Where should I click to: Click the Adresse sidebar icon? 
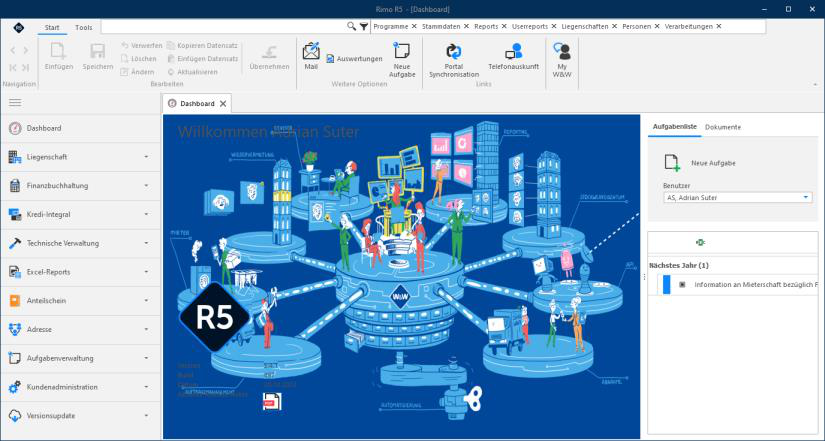(x=15, y=329)
